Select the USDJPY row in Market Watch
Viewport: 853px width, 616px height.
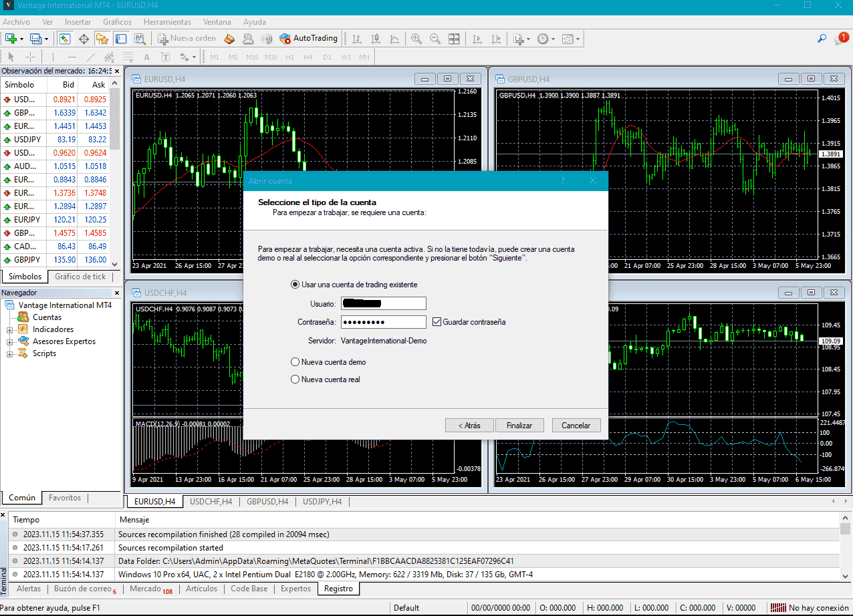(x=55, y=140)
